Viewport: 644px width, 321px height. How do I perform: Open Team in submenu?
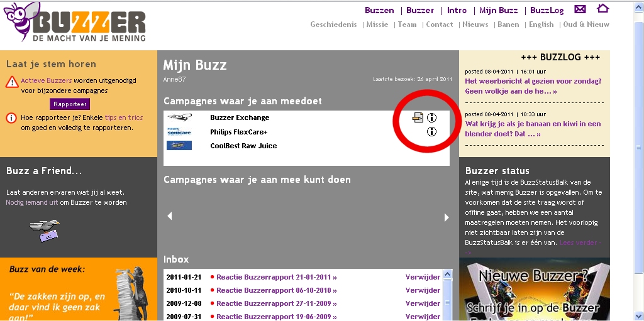point(407,24)
